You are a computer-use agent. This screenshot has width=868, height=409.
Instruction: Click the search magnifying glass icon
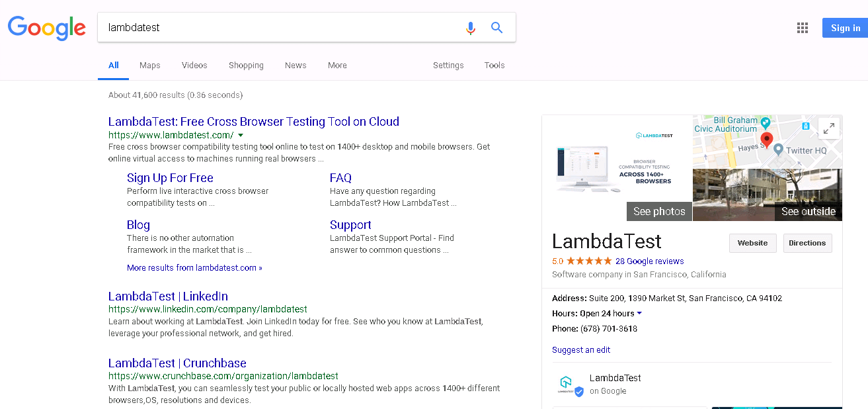pos(496,28)
